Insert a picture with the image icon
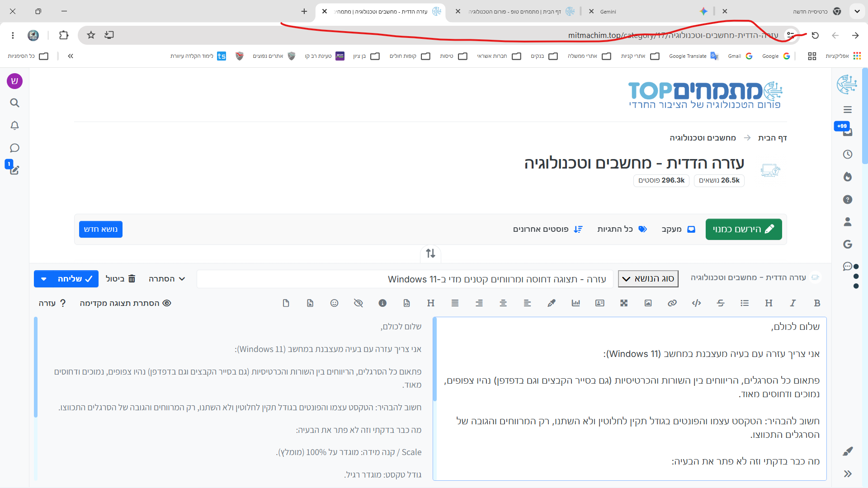Screen dimensions: 868x488 click(648, 303)
